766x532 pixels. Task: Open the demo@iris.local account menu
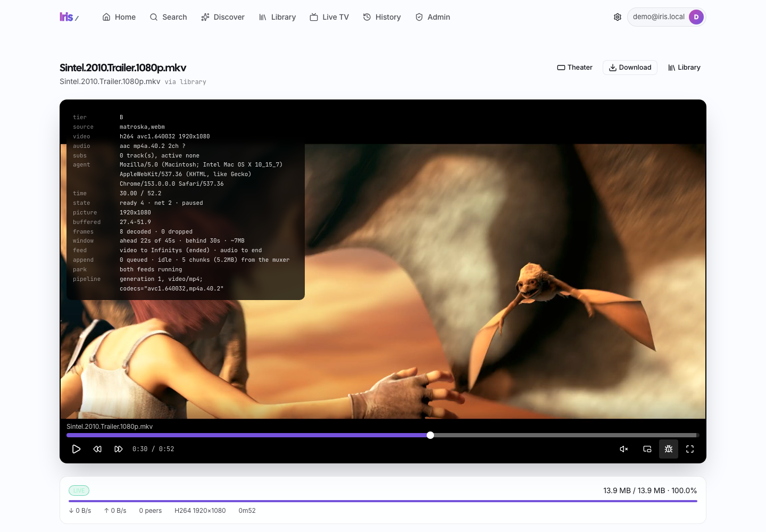pos(667,17)
